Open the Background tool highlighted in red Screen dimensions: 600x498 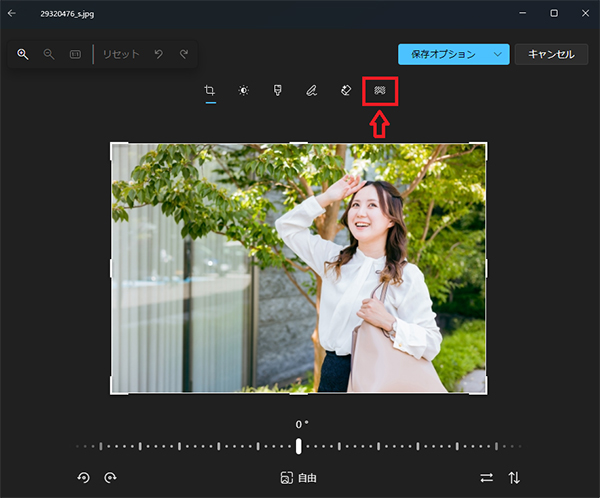coord(380,91)
